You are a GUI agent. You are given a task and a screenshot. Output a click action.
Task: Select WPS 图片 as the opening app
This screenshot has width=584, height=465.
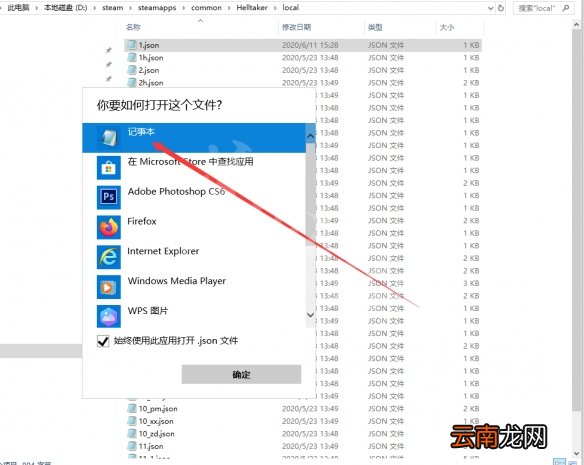(194, 316)
